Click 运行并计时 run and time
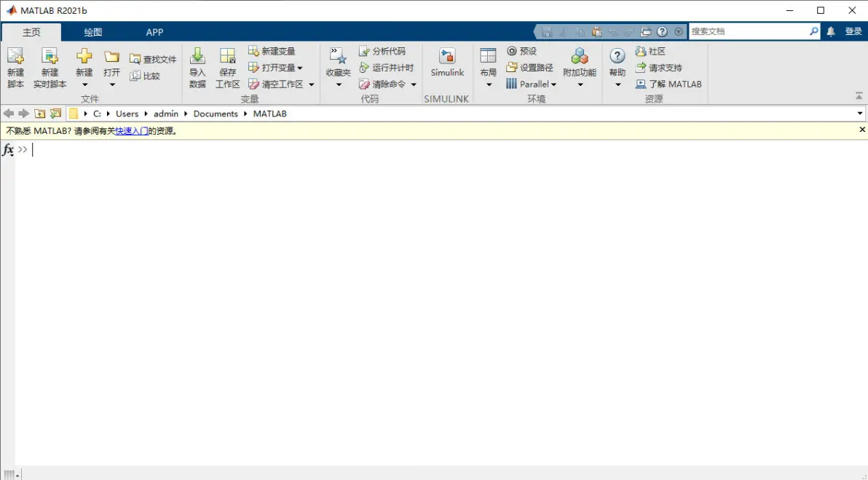The image size is (868, 480). point(387,68)
